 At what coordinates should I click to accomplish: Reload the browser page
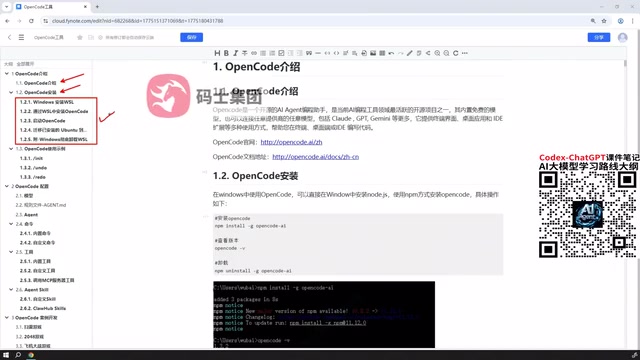31,21
